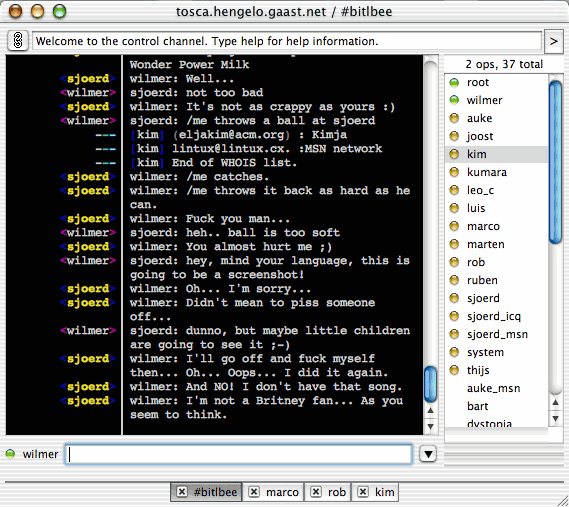
Task: Switch to the rob tab
Action: (x=328, y=492)
